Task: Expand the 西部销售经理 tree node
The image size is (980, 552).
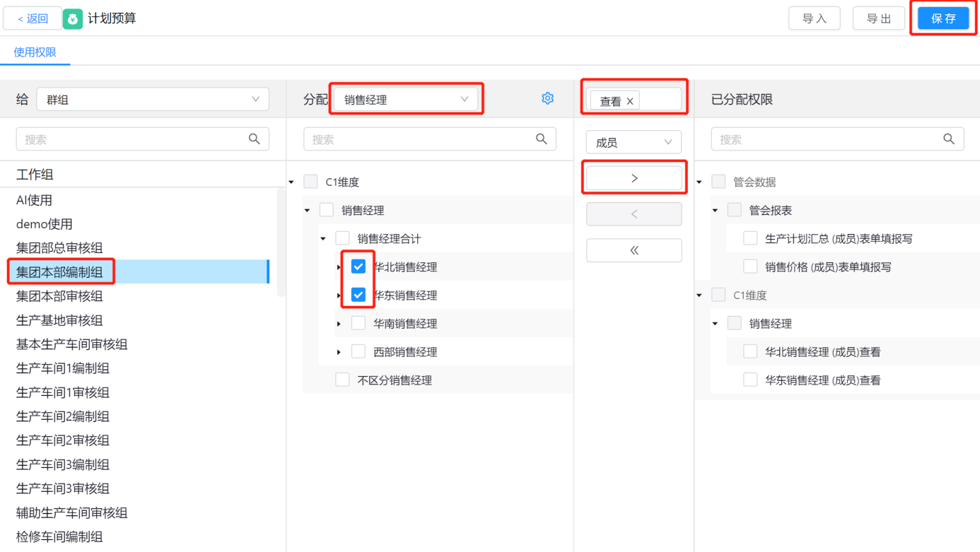Action: [339, 352]
